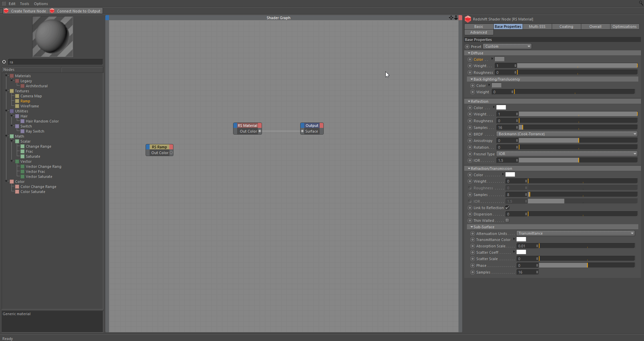Clear the node search filter with the X icon
This screenshot has height=341, width=644.
tap(4, 62)
